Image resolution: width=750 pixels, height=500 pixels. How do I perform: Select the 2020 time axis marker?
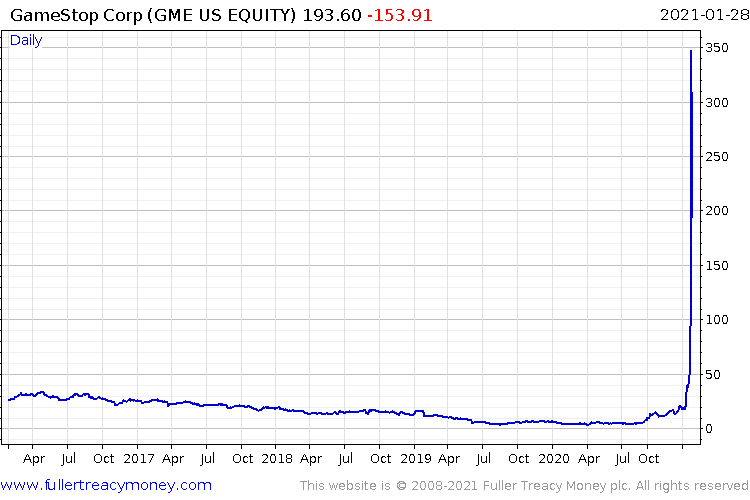553,458
